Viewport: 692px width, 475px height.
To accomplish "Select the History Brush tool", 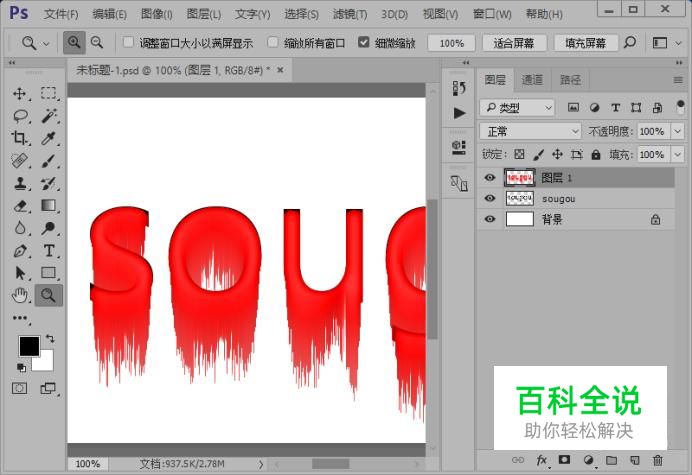I will click(49, 183).
